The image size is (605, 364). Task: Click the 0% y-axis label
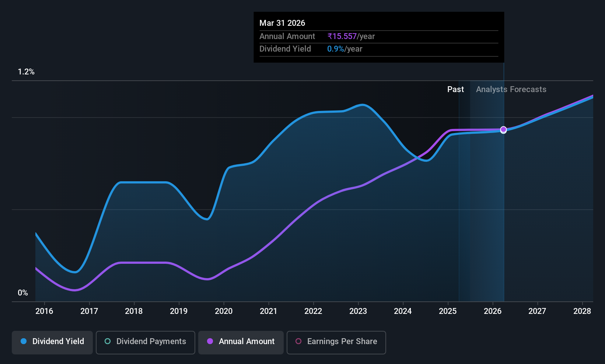click(23, 293)
